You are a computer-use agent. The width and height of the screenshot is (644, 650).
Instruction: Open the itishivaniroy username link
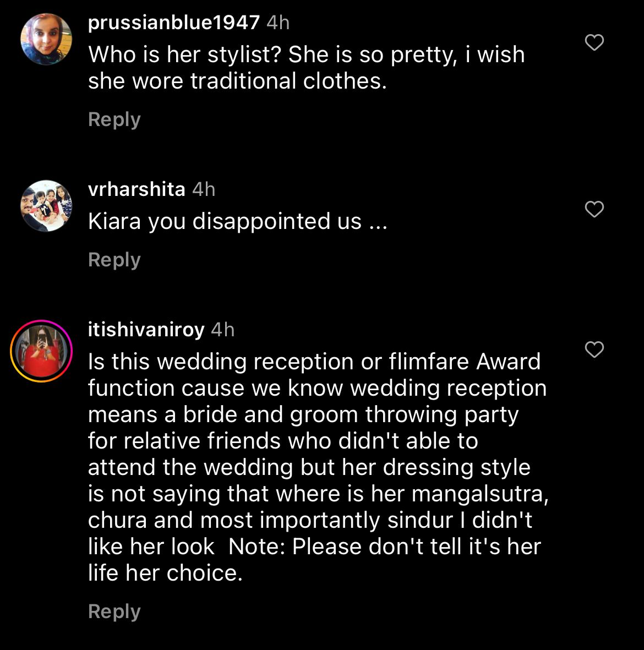point(146,330)
